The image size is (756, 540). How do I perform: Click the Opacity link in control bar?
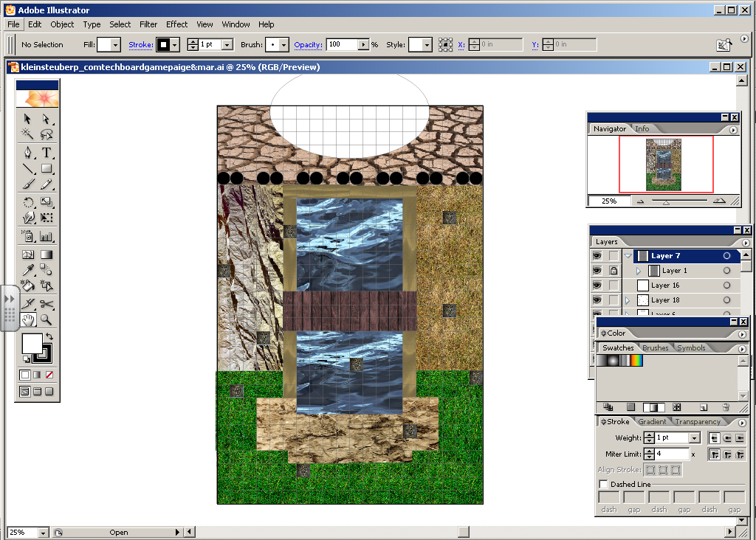tap(308, 45)
